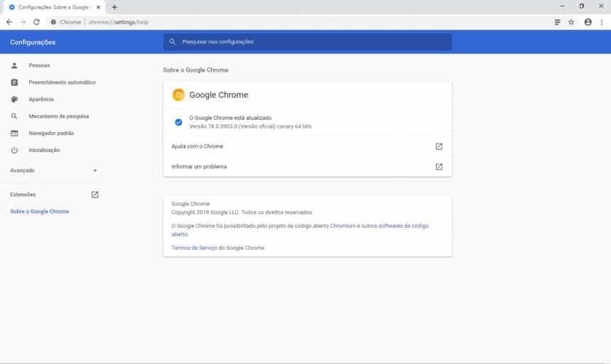Click the blue update checkmark icon
611x364 pixels.
pos(178,122)
